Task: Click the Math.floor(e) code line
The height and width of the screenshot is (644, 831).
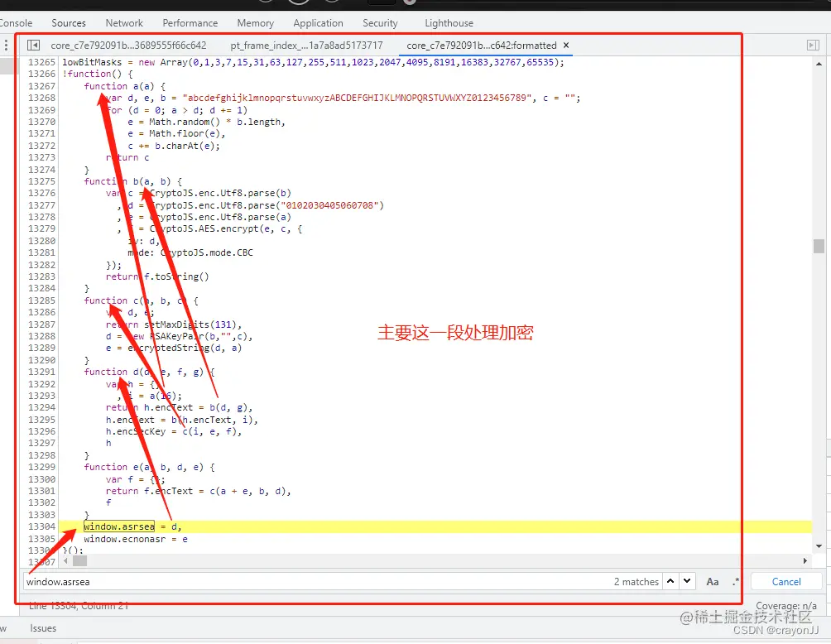Action: point(176,133)
